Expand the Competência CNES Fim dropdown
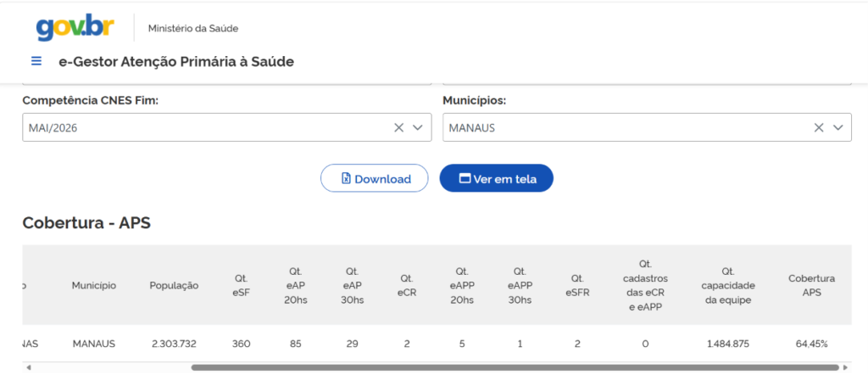 pyautogui.click(x=417, y=128)
